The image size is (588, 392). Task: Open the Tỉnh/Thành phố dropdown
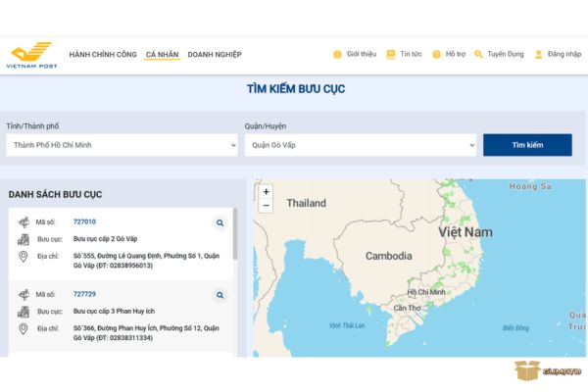(122, 145)
